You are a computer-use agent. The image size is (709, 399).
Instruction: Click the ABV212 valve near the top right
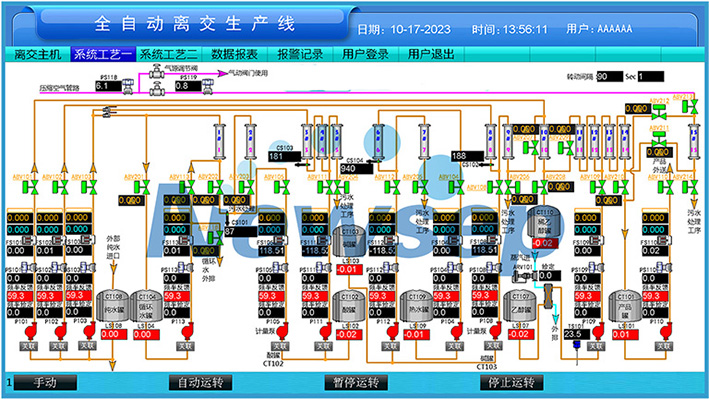tap(659, 110)
